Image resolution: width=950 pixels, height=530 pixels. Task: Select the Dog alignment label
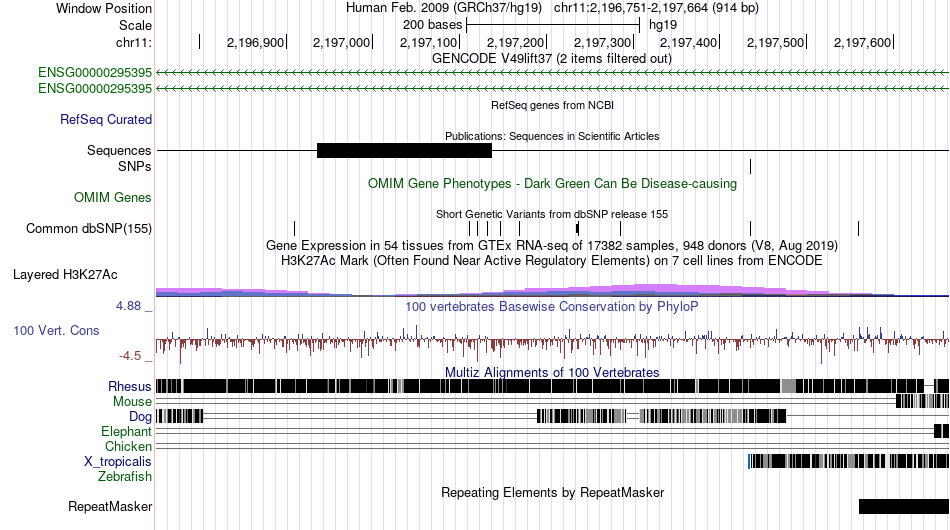[x=140, y=417]
